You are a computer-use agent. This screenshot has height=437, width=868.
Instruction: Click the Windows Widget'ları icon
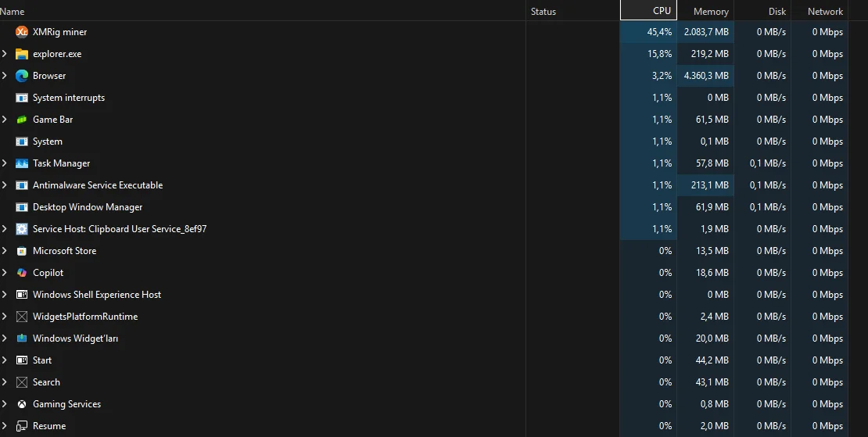coord(22,338)
